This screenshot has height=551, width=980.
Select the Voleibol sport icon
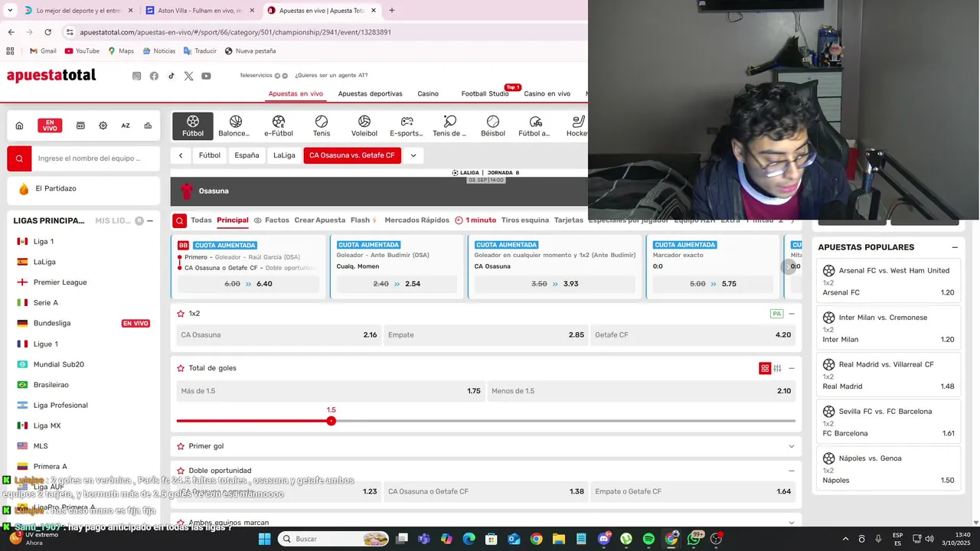(364, 126)
